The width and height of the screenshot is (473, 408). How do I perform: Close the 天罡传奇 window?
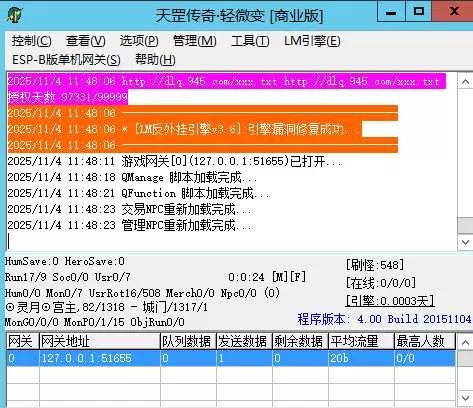453,12
